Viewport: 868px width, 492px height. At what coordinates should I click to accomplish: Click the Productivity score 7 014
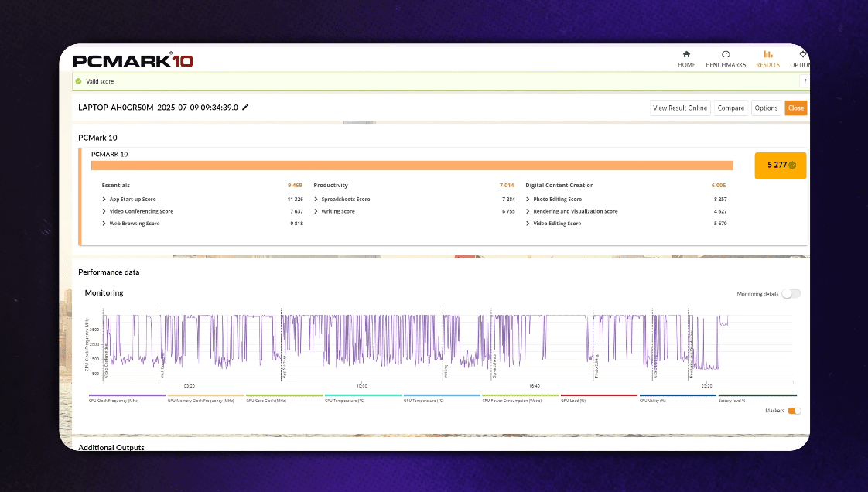507,186
